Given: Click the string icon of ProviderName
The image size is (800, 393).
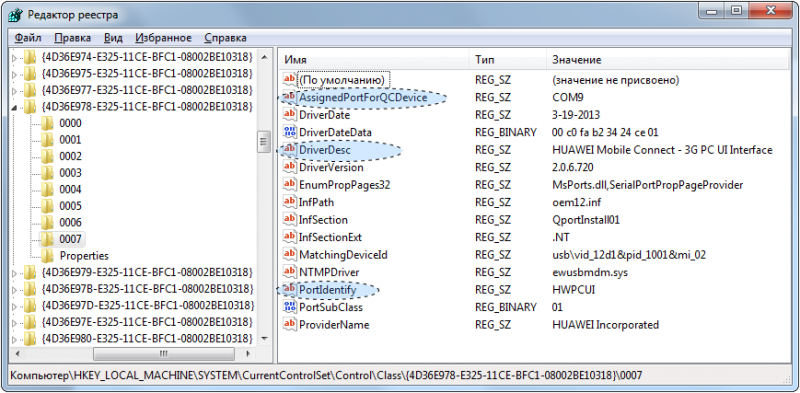Looking at the screenshot, I should click(290, 324).
